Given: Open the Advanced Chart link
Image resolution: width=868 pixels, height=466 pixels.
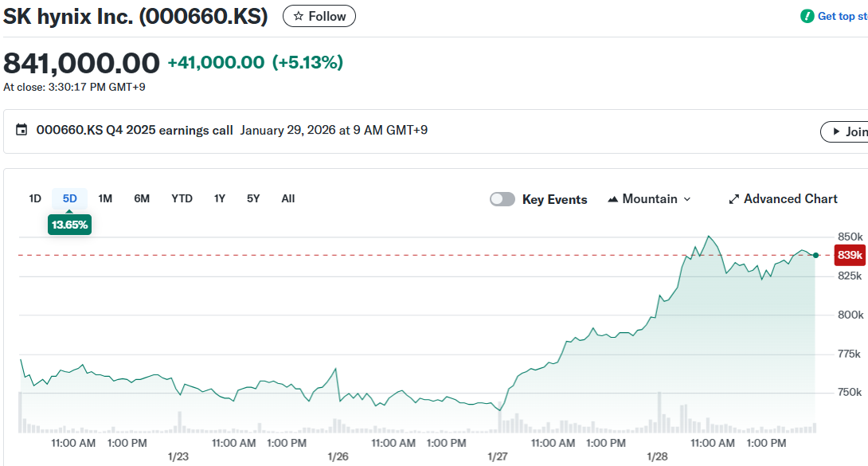Looking at the screenshot, I should (790, 199).
